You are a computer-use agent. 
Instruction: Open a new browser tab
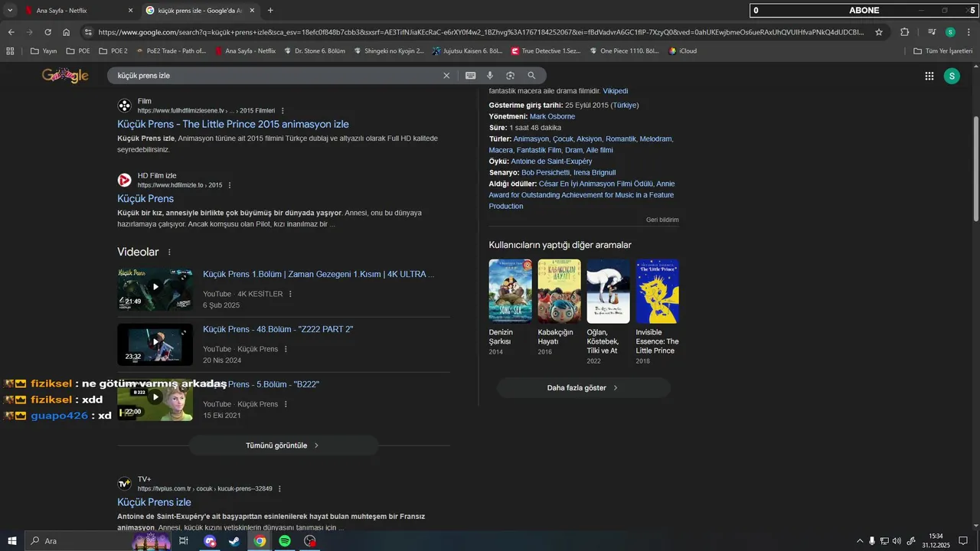pos(270,11)
